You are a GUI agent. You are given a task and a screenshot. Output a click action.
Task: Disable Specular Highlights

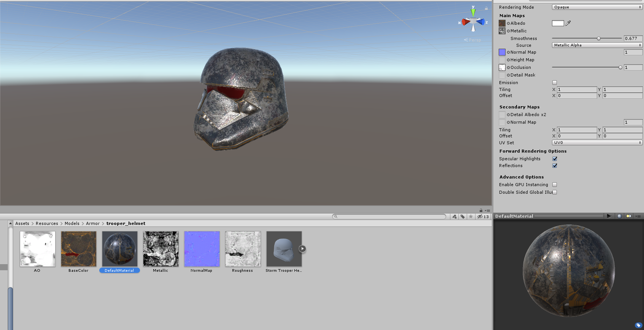[x=555, y=159]
